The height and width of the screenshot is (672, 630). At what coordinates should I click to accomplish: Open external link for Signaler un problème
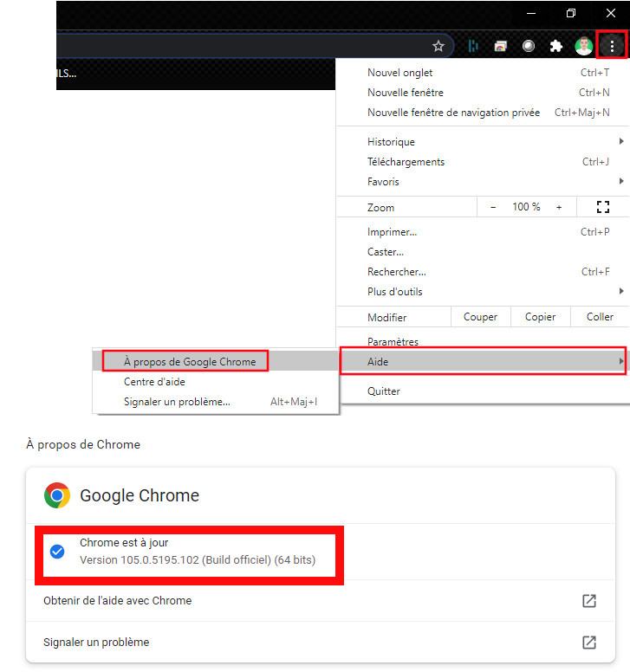point(589,643)
